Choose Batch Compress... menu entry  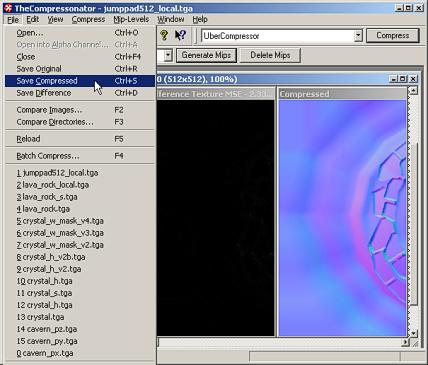(x=80, y=156)
